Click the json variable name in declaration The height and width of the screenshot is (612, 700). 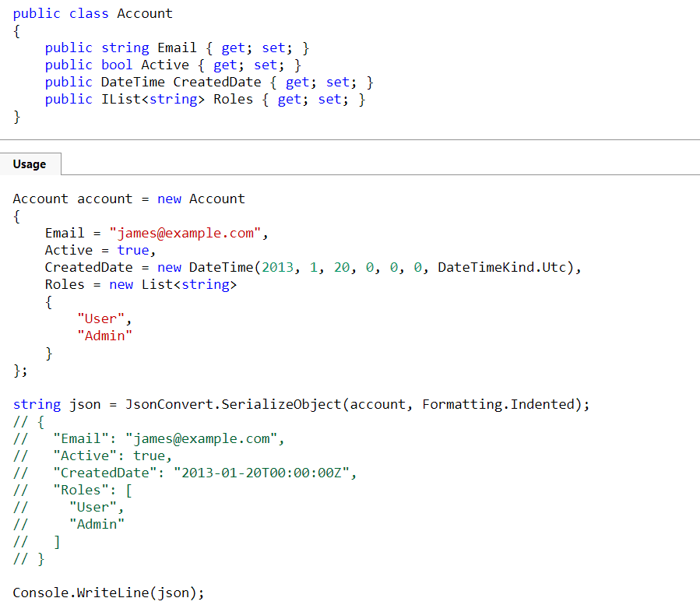click(x=85, y=404)
